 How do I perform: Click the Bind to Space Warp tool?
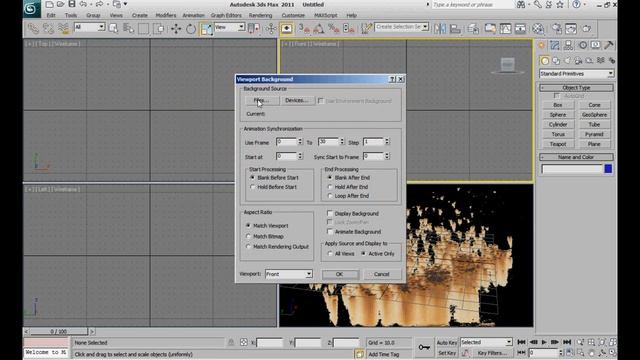63,29
